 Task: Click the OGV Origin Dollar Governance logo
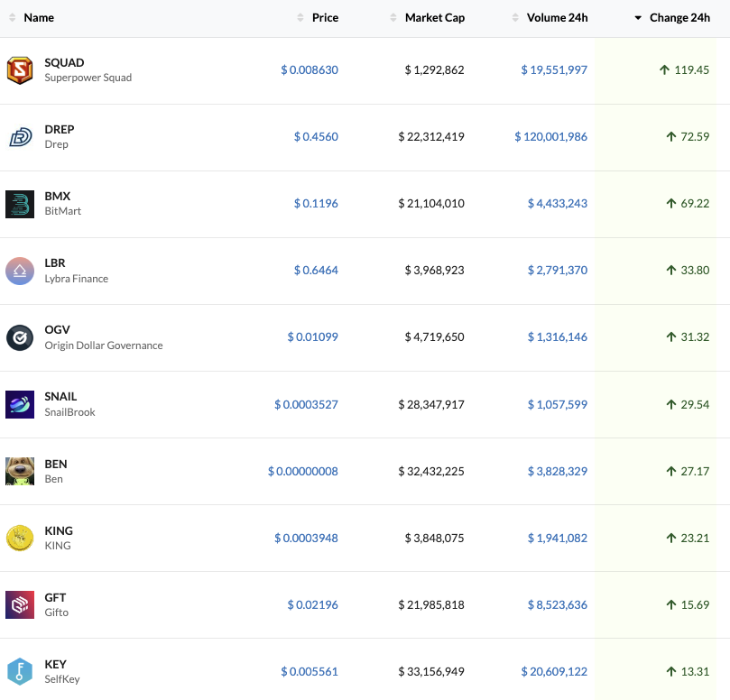(x=20, y=337)
